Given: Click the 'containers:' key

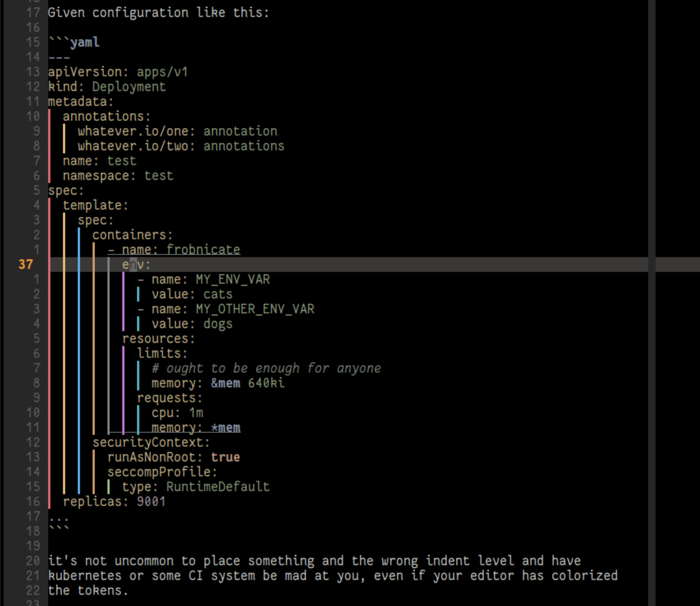Looking at the screenshot, I should 133,235.
